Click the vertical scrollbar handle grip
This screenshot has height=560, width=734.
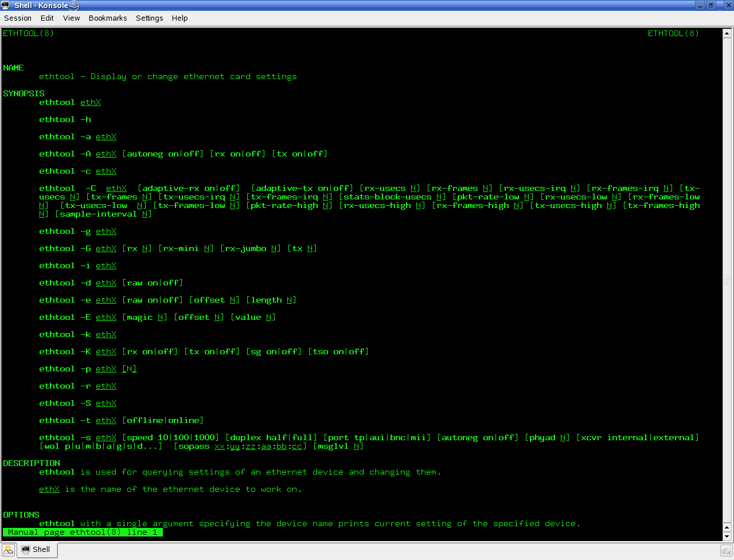point(727,280)
